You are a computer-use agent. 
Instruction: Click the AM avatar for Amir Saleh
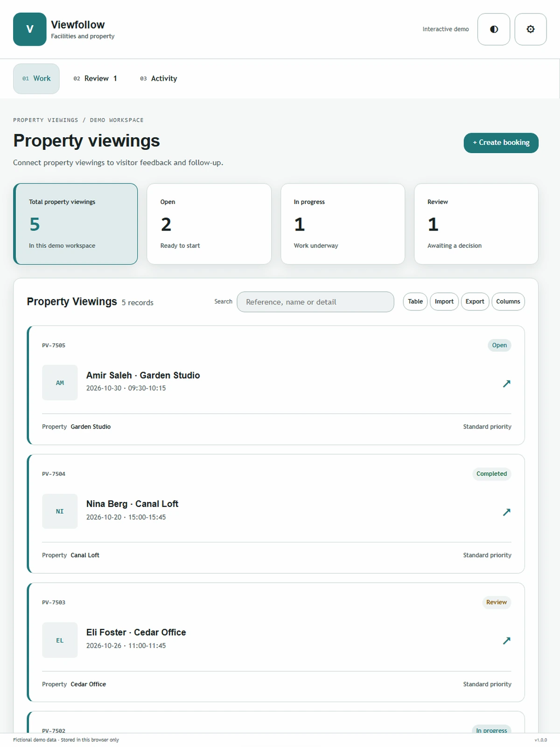(60, 382)
